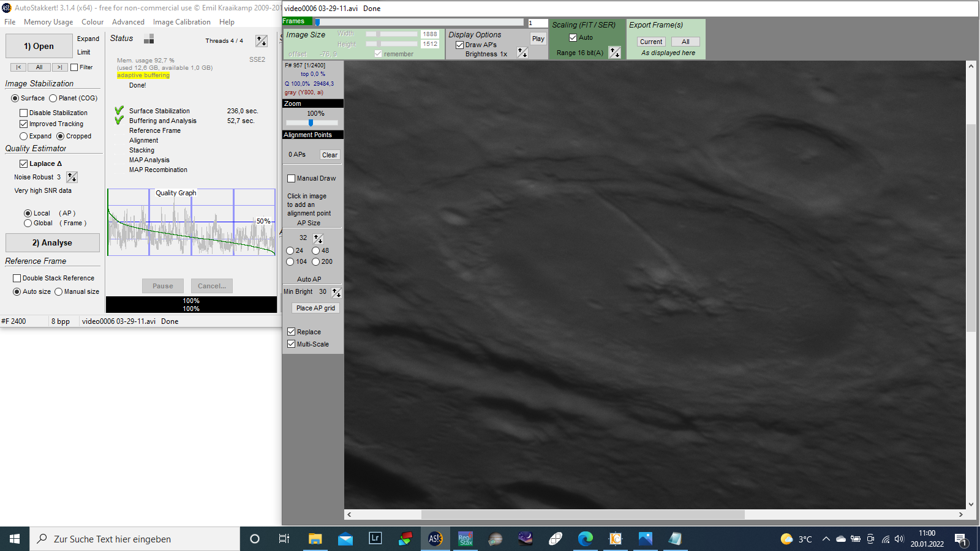The width and height of the screenshot is (980, 551).
Task: Toggle the Filter checkbox
Action: tap(74, 67)
